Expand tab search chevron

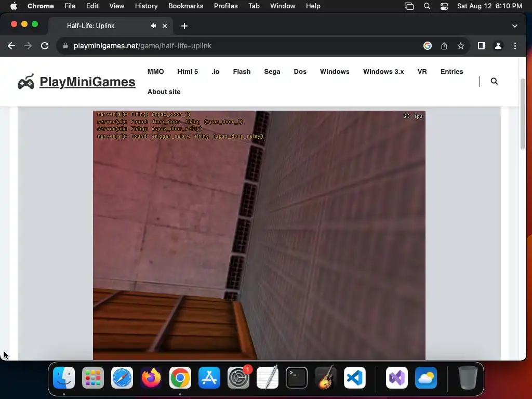click(x=515, y=26)
